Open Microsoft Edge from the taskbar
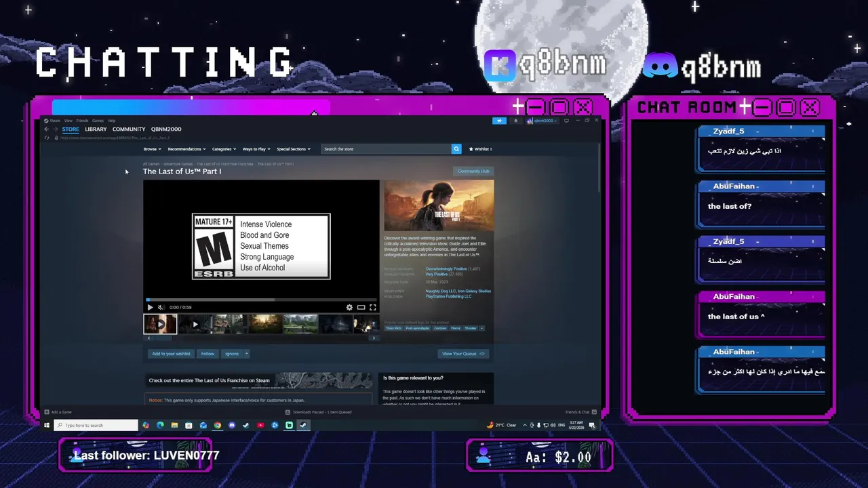Viewport: 868px width, 488px height. (160, 425)
